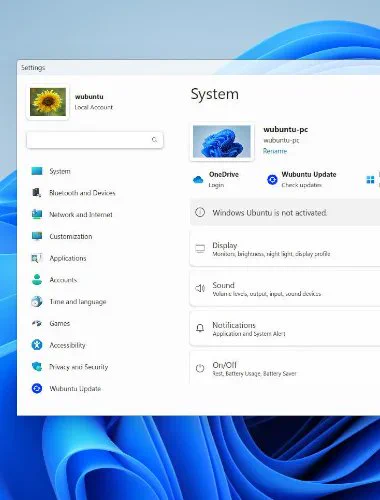
Task: Click the Customization monitor icon
Action: 37,236
